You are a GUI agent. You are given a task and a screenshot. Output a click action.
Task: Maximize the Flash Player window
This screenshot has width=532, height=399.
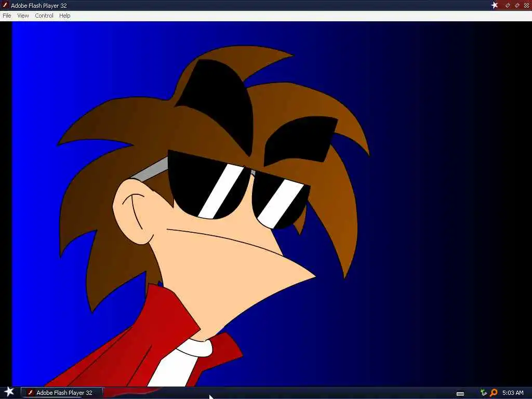point(517,5)
